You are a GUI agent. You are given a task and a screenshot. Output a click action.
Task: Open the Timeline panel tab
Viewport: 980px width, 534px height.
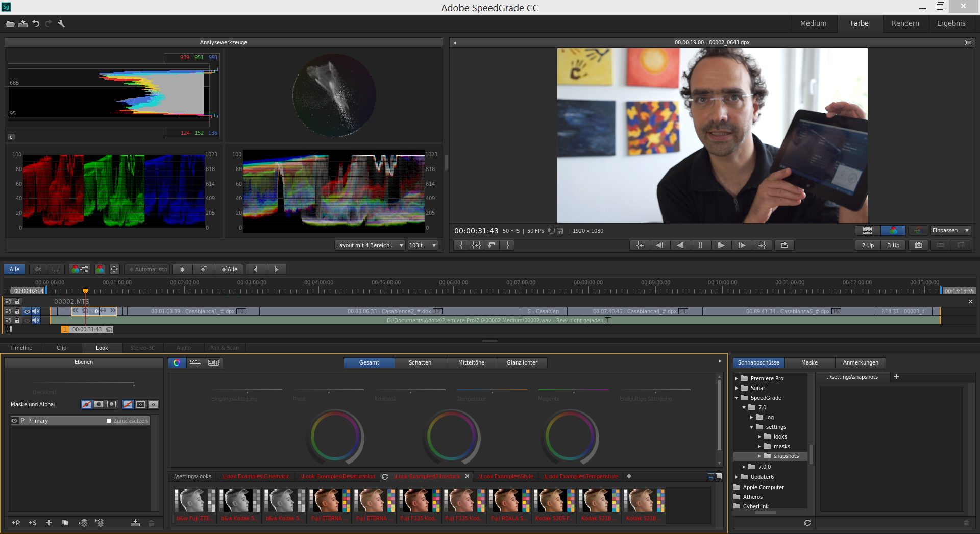pos(21,348)
